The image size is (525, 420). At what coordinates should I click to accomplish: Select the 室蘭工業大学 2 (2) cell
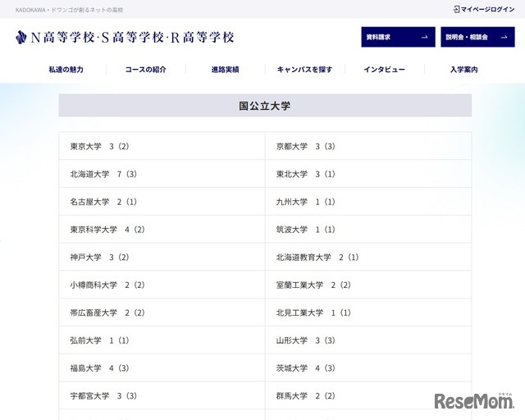point(368,285)
